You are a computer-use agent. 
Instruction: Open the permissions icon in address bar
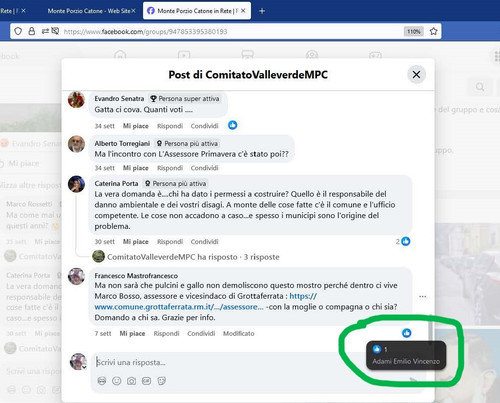tap(46, 31)
